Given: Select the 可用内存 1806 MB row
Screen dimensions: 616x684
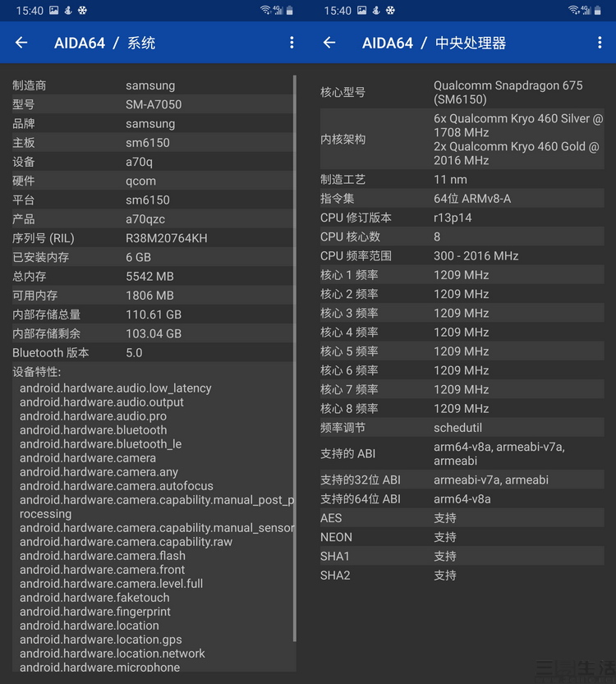Looking at the screenshot, I should coord(153,296).
